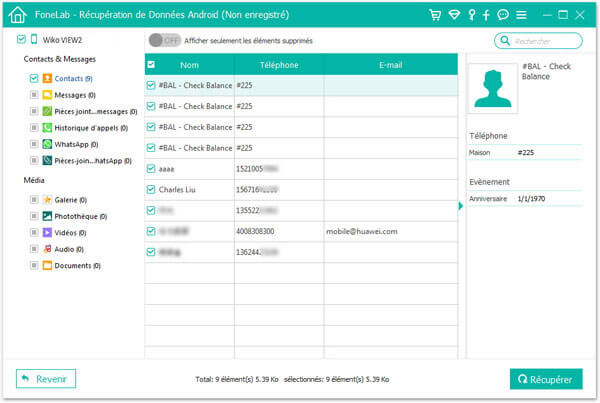Click the Wiko VIEW2 phone device icon
The width and height of the screenshot is (600, 403).
tap(34, 39)
